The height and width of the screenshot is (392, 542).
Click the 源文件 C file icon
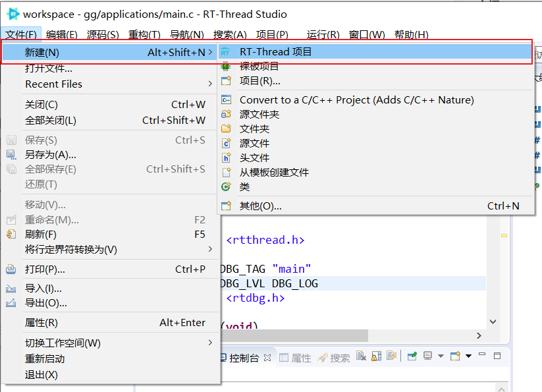(x=226, y=143)
